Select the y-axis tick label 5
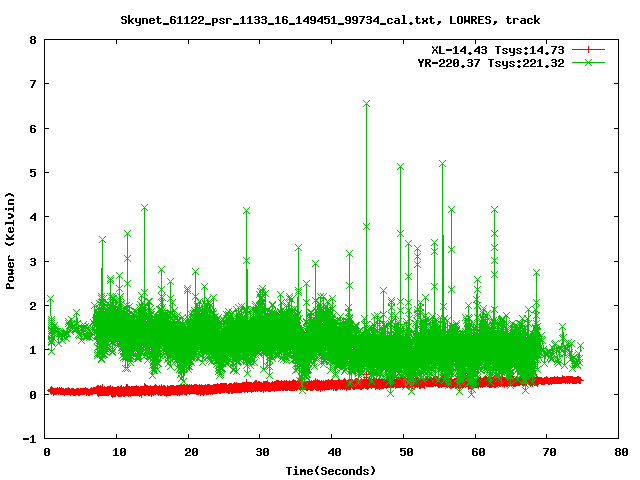 (x=33, y=173)
